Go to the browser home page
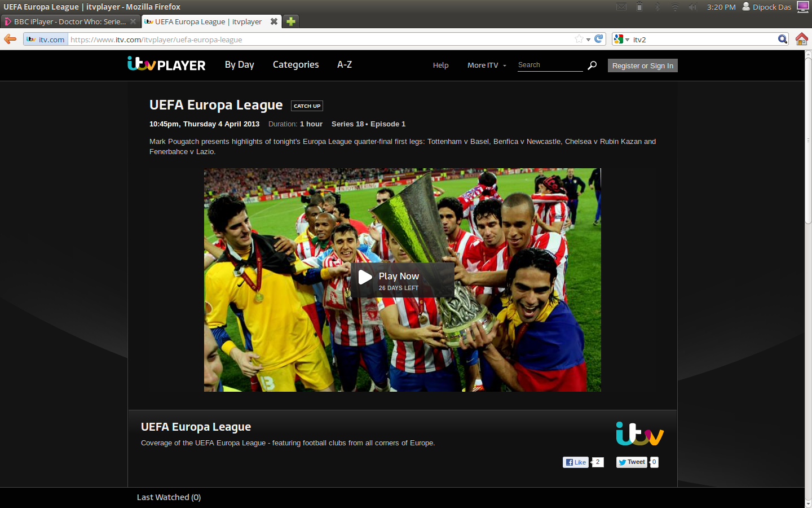Image resolution: width=812 pixels, height=508 pixels. (801, 39)
